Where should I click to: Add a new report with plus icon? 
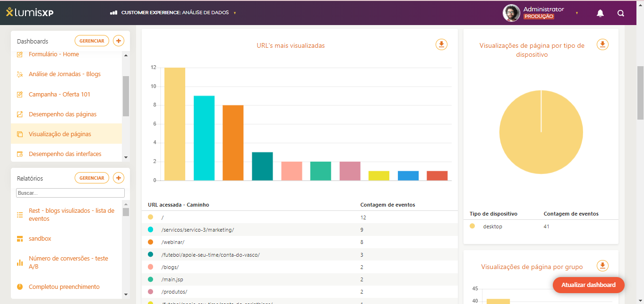[119, 178]
